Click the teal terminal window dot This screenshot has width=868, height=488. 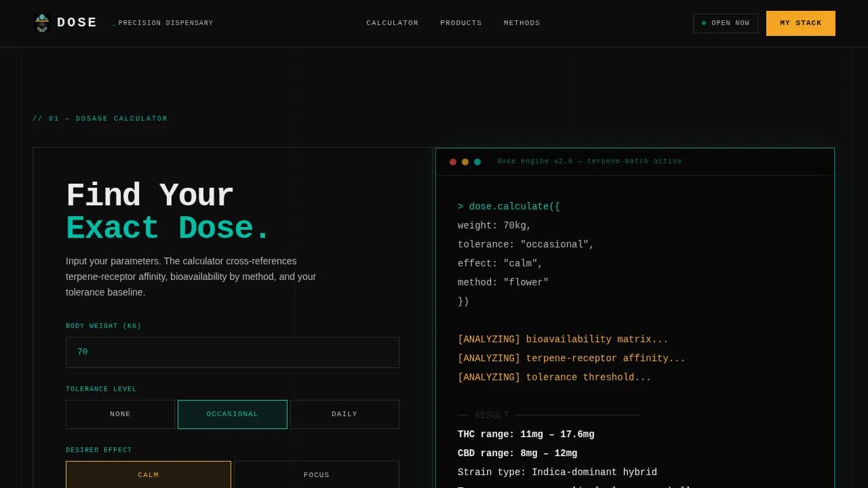coord(477,162)
